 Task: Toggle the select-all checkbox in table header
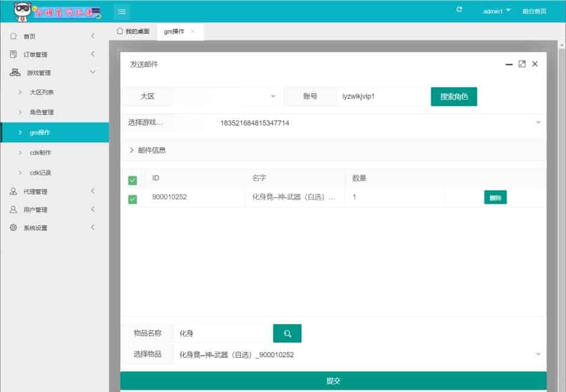[133, 180]
